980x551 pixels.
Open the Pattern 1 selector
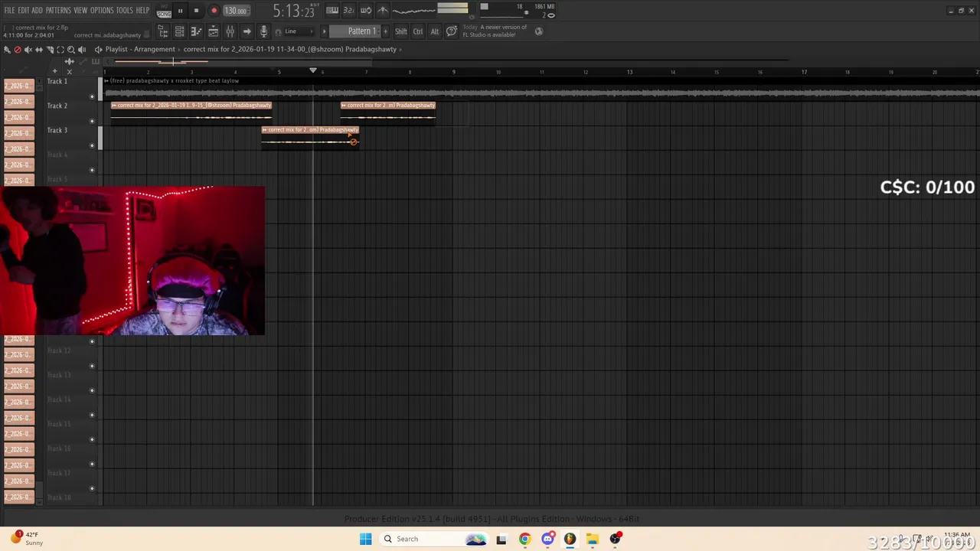[x=354, y=31]
